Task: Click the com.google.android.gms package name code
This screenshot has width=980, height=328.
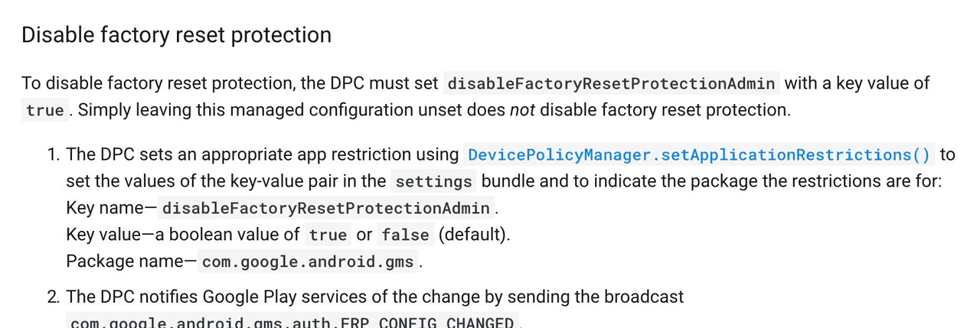Action: pyautogui.click(x=308, y=262)
